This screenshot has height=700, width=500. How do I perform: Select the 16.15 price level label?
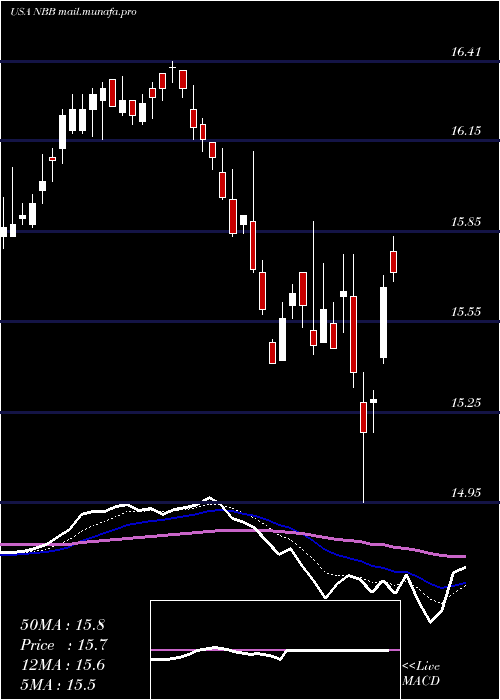[466, 131]
